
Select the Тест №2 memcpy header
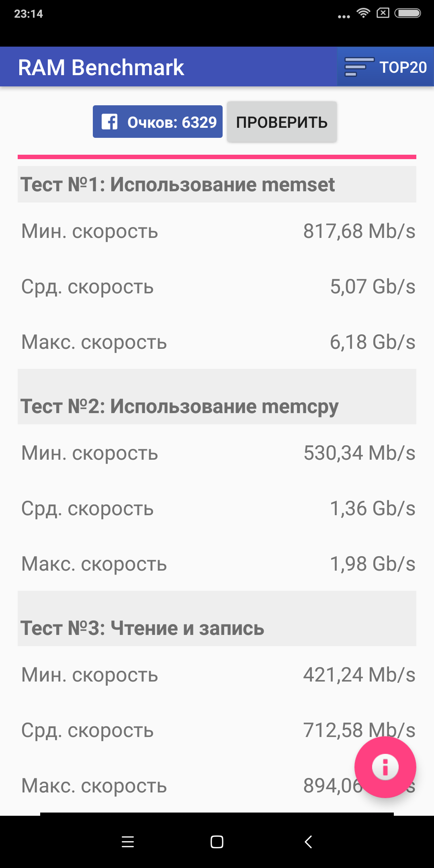(217, 397)
